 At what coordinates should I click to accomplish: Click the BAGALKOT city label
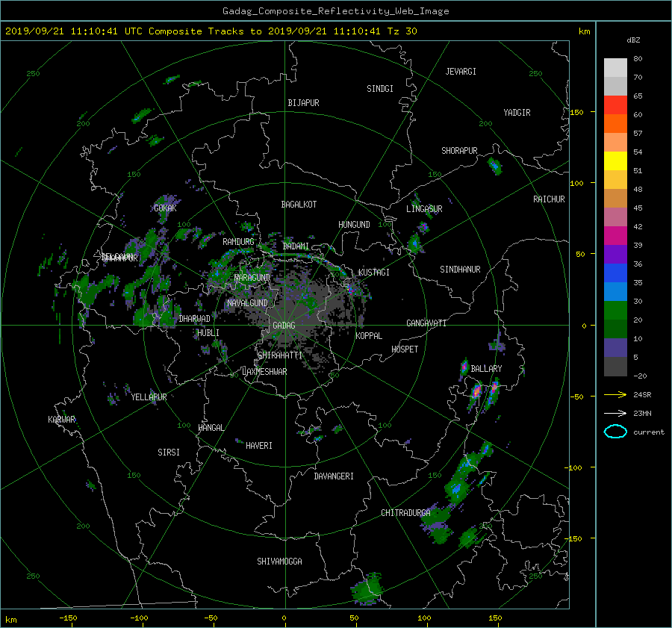[x=299, y=205]
